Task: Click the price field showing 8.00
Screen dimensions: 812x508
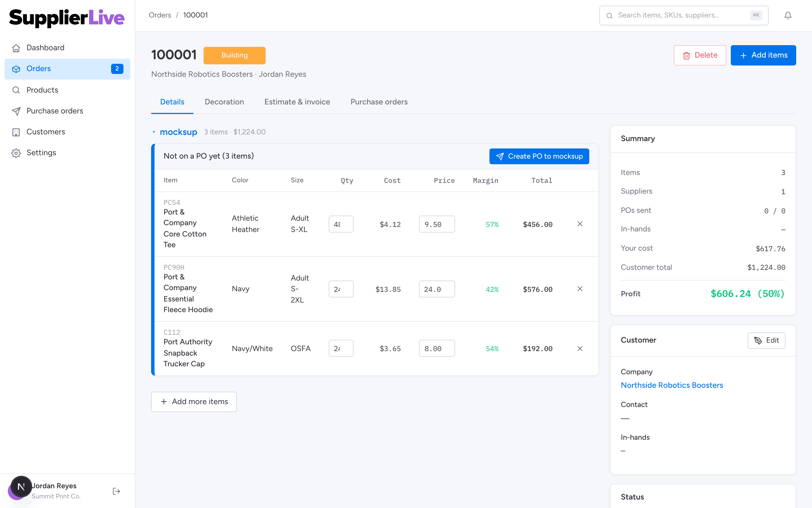Action: pyautogui.click(x=436, y=349)
